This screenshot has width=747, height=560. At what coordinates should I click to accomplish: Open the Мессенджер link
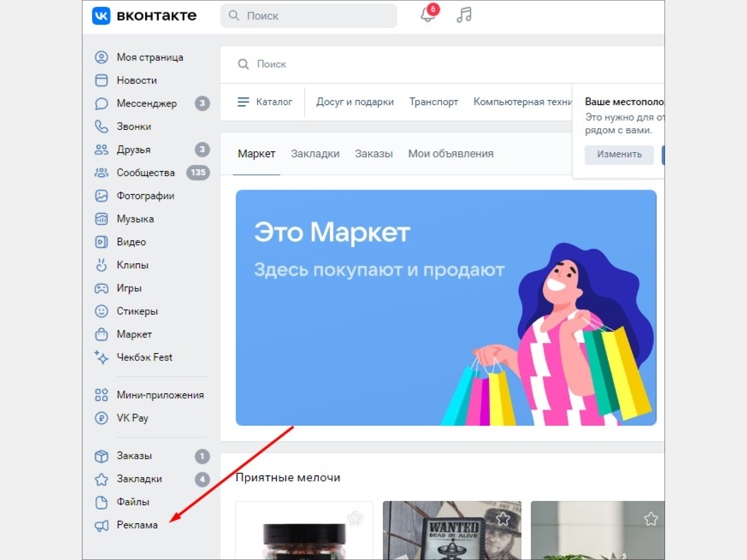point(146,103)
